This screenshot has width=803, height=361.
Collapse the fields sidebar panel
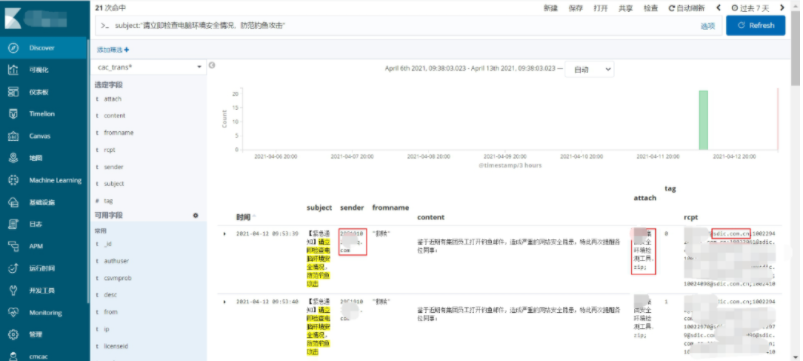click(212, 65)
